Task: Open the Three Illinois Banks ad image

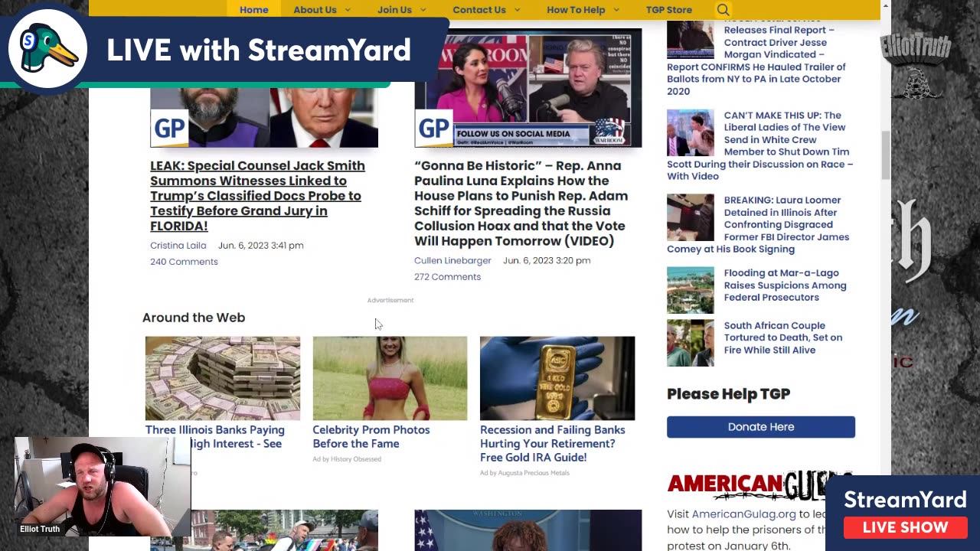Action: (223, 378)
